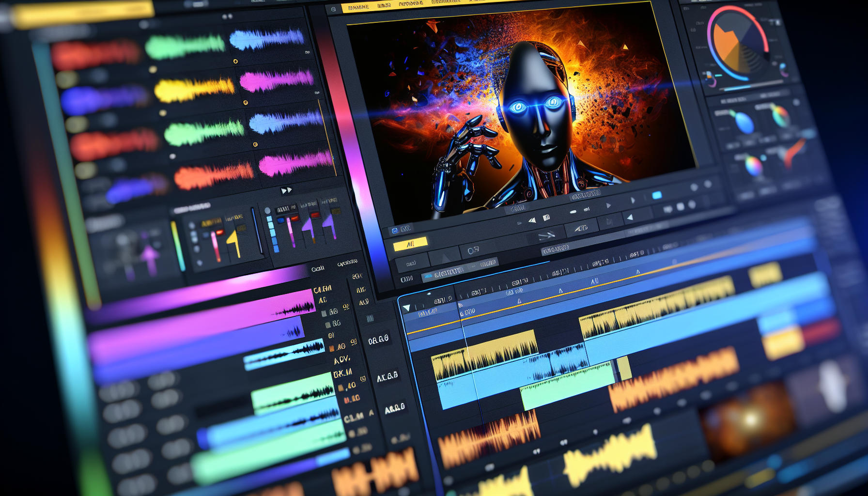This screenshot has height=496, width=868.
Task: Click the small square icon beside the rewind icon
Action: (x=546, y=217)
